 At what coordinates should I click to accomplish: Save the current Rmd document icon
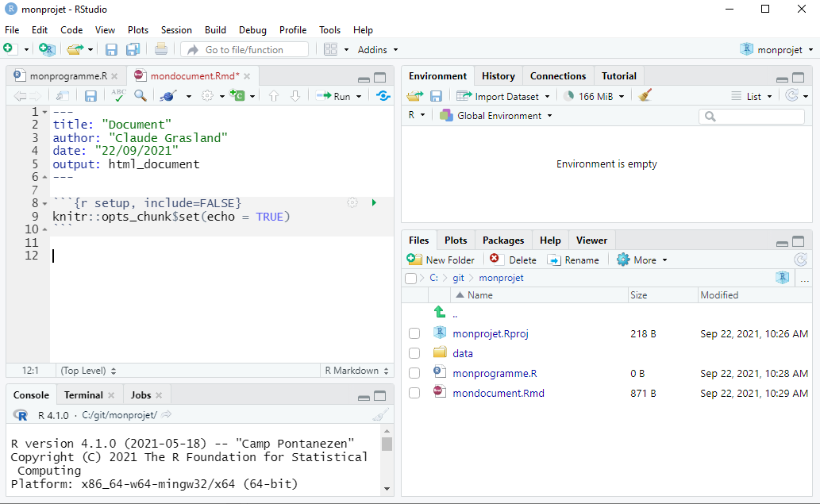(90, 96)
